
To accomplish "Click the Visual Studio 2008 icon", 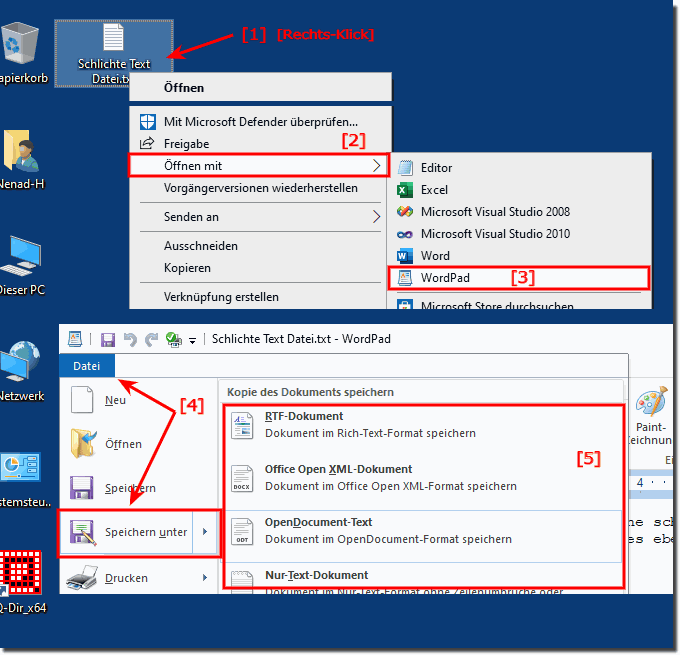I will 405,212.
